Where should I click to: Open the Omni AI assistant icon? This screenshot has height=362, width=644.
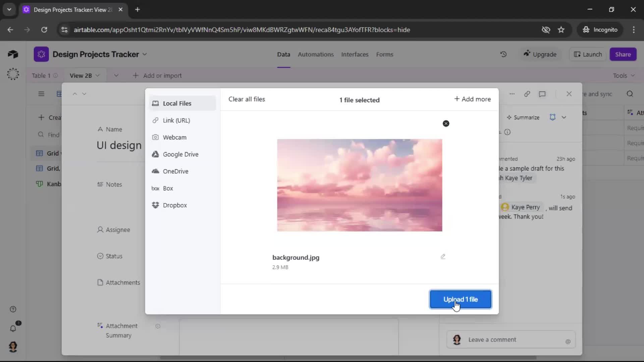click(13, 74)
